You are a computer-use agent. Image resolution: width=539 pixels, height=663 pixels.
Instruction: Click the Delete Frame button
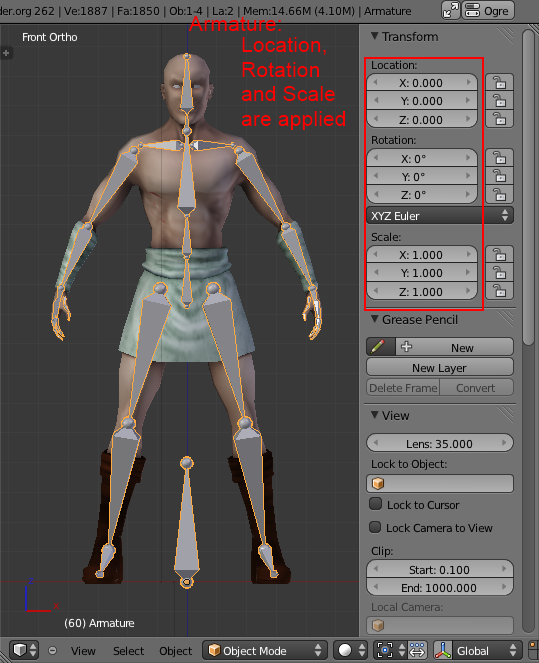403,388
